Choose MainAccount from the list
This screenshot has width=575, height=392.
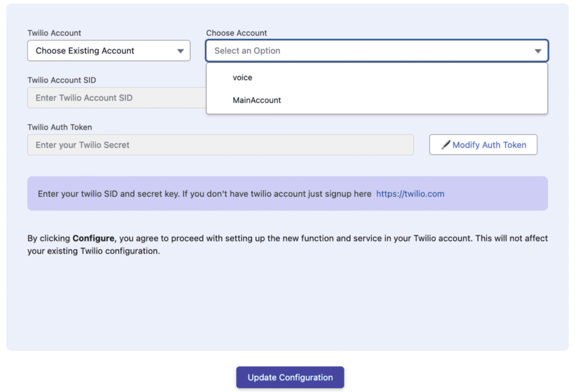click(x=257, y=100)
